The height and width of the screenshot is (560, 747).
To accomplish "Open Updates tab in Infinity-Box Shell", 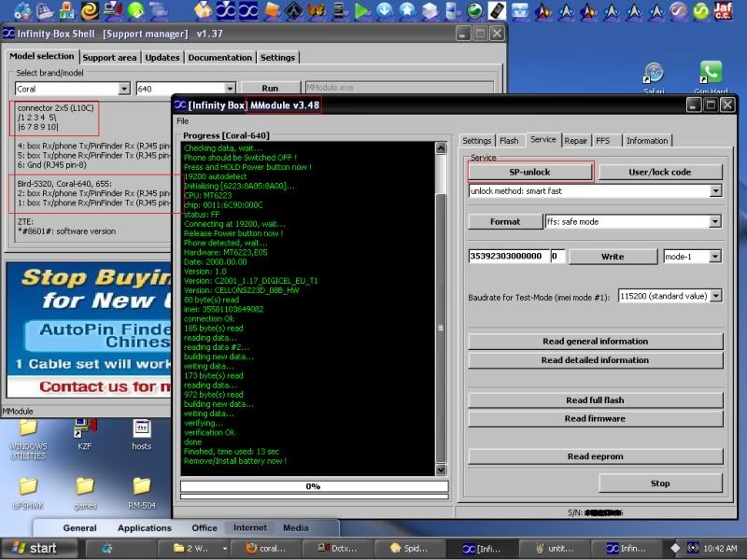I will 162,58.
